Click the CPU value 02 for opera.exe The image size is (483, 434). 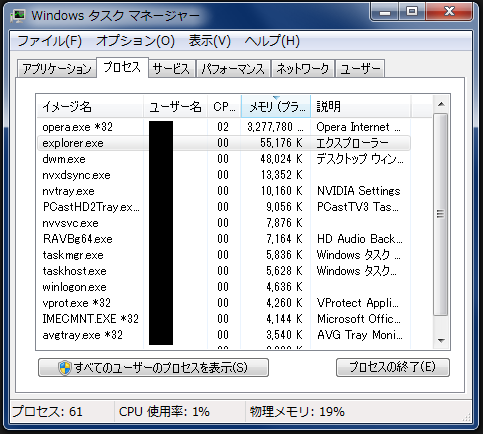click(223, 127)
